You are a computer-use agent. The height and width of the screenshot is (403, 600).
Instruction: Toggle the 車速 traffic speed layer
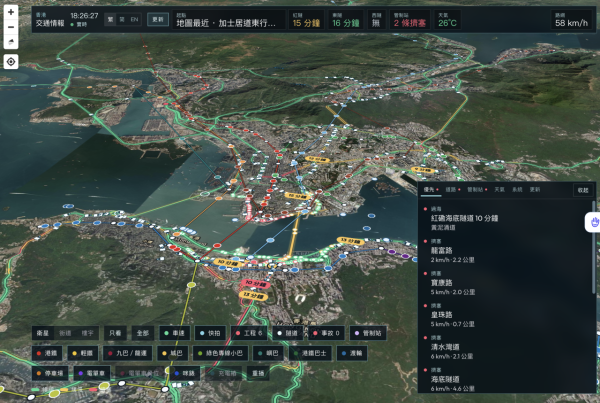pos(174,333)
